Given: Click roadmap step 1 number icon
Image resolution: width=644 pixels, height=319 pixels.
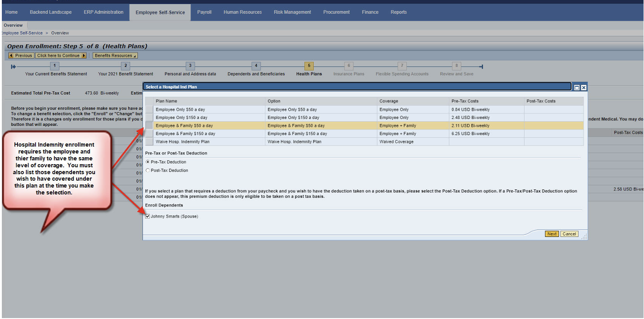Looking at the screenshot, I should tap(55, 66).
